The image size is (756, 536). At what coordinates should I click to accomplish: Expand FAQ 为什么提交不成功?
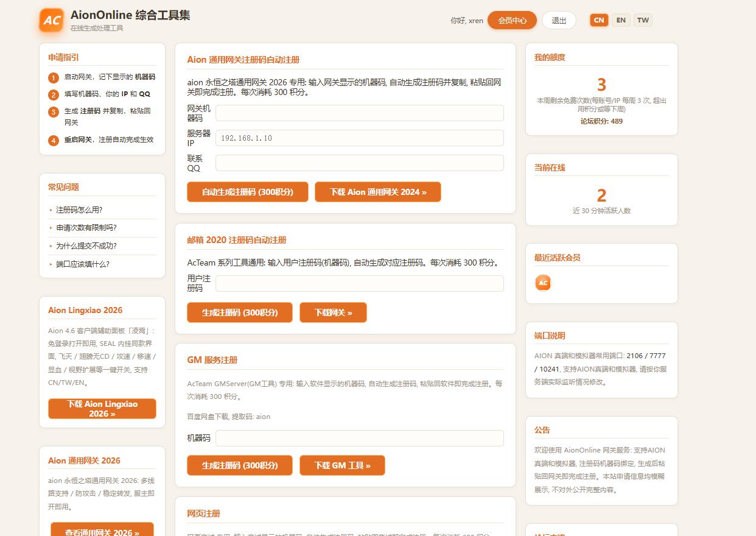pyautogui.click(x=102, y=246)
